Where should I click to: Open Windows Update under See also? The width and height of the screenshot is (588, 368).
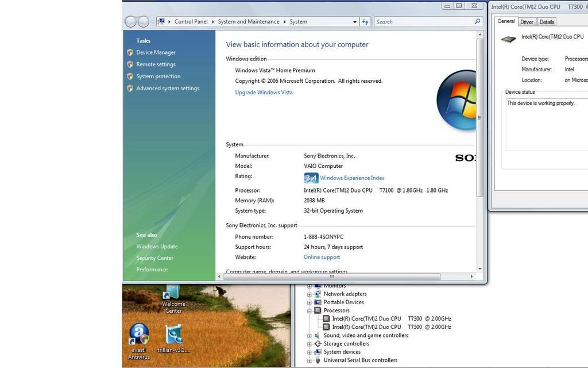(157, 247)
